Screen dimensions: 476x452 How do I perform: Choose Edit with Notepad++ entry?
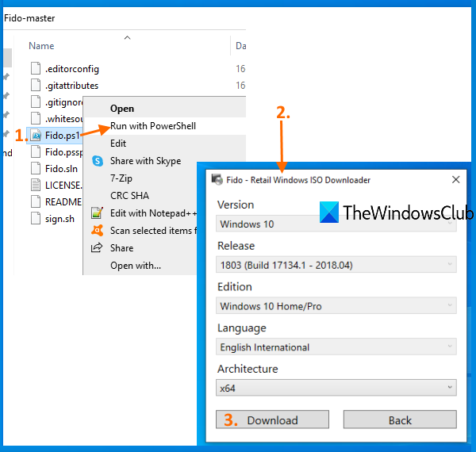(x=140, y=213)
